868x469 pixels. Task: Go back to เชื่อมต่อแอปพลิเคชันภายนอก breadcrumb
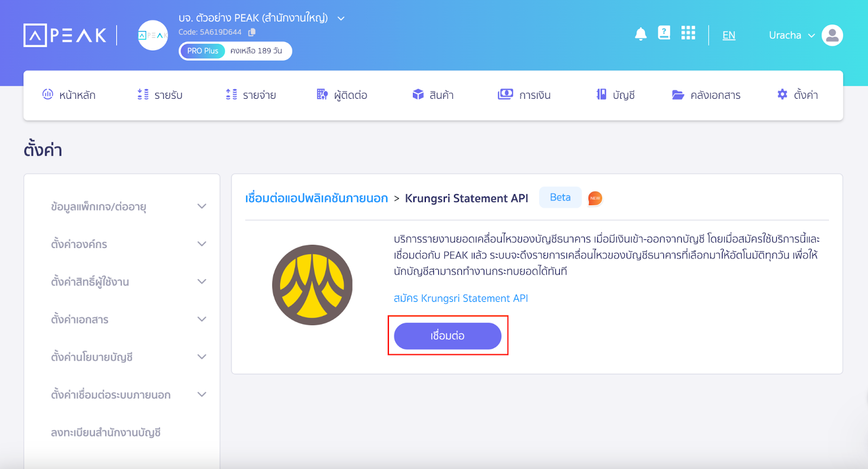(317, 198)
